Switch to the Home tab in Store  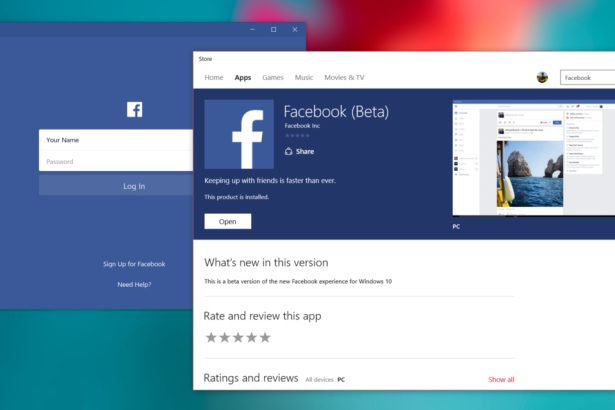214,77
